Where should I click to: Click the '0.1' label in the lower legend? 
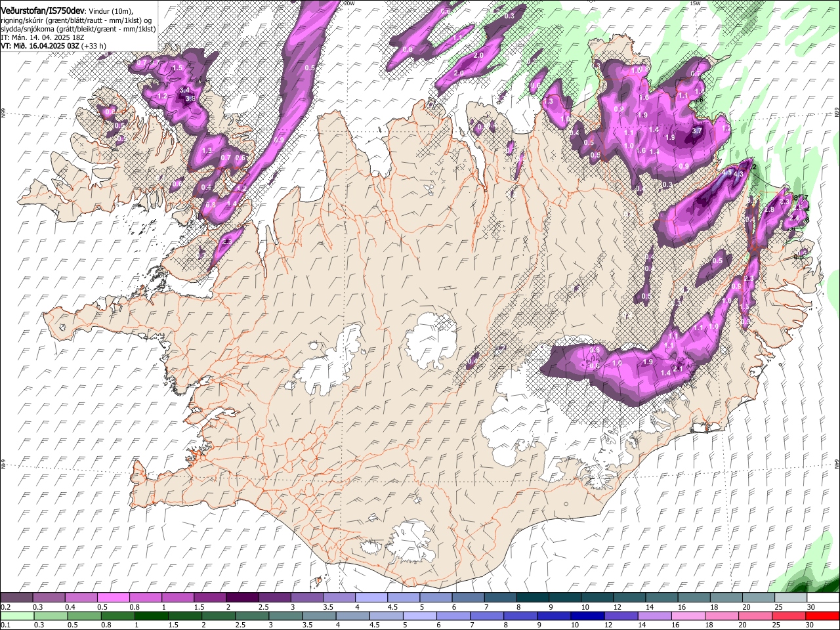[x=6, y=625]
